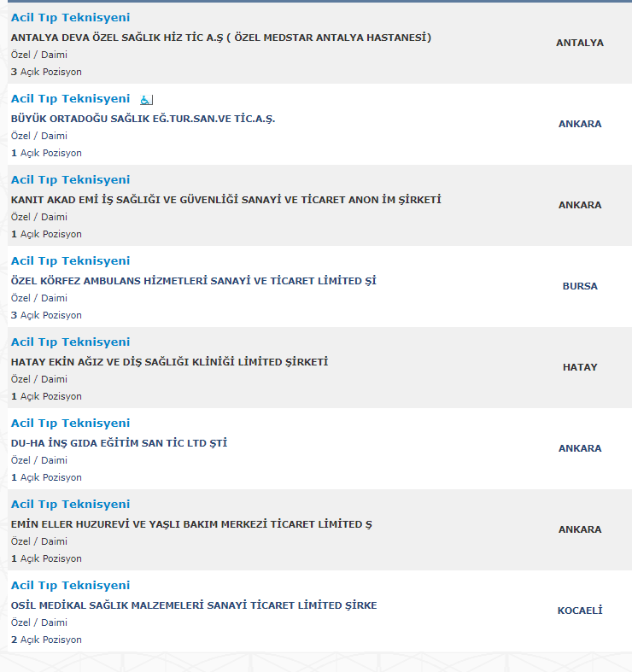
Task: Click the ANTALYA location label
Action: pos(580,43)
